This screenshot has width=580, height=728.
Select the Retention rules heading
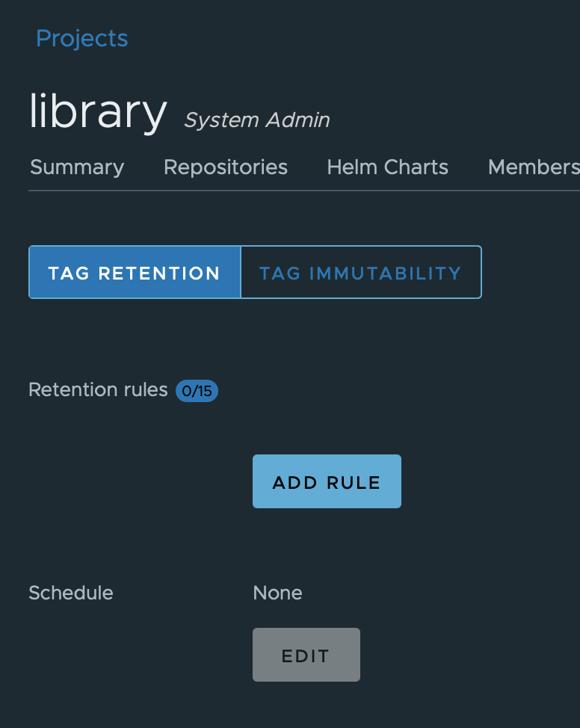pos(97,389)
